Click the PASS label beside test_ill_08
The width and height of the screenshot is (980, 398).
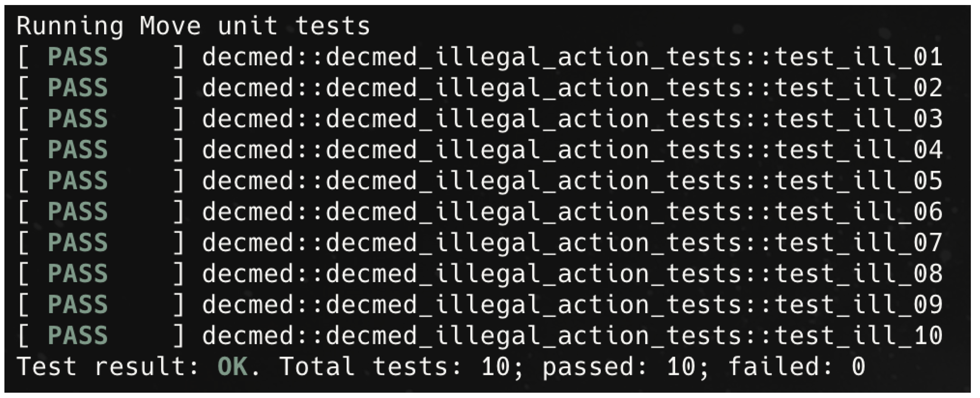click(78, 273)
